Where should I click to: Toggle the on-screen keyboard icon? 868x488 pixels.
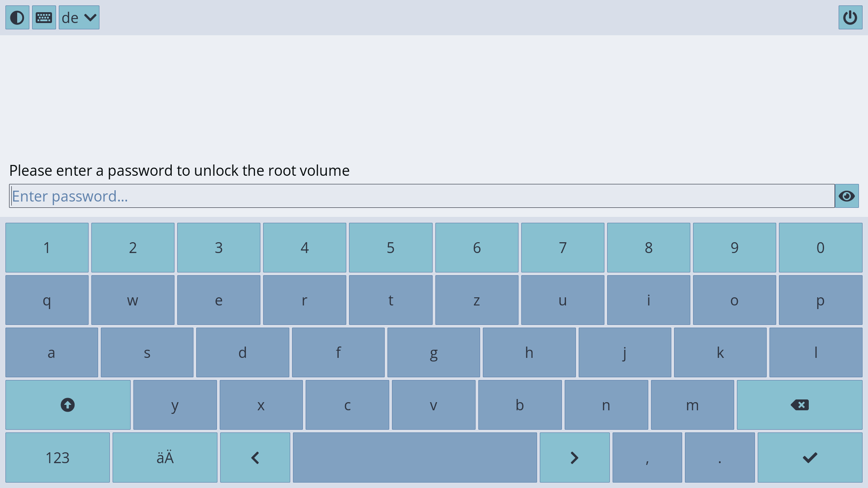point(44,18)
